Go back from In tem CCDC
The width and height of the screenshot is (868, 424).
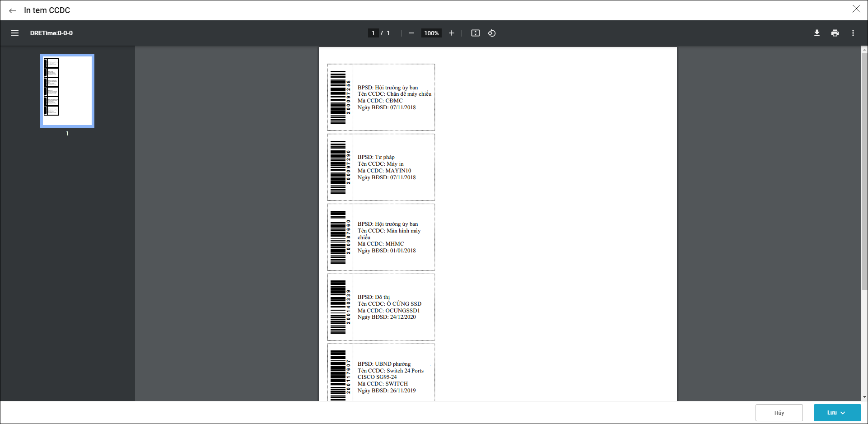pyautogui.click(x=13, y=10)
